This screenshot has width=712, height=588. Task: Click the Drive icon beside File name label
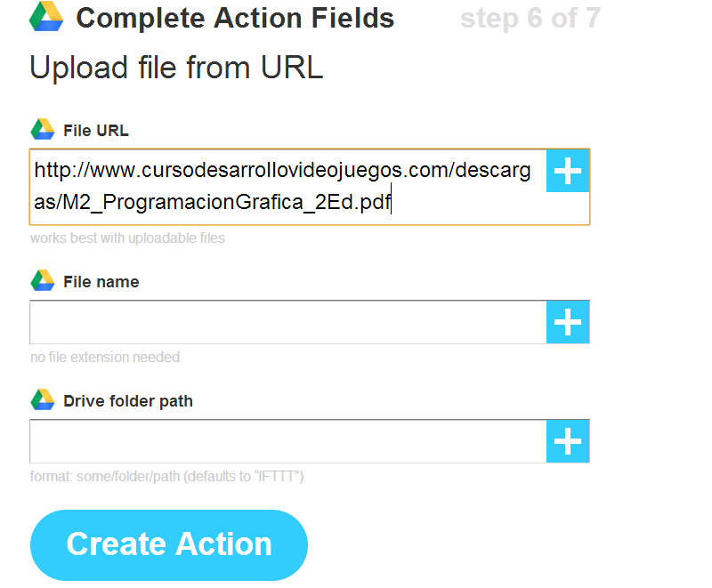43,281
